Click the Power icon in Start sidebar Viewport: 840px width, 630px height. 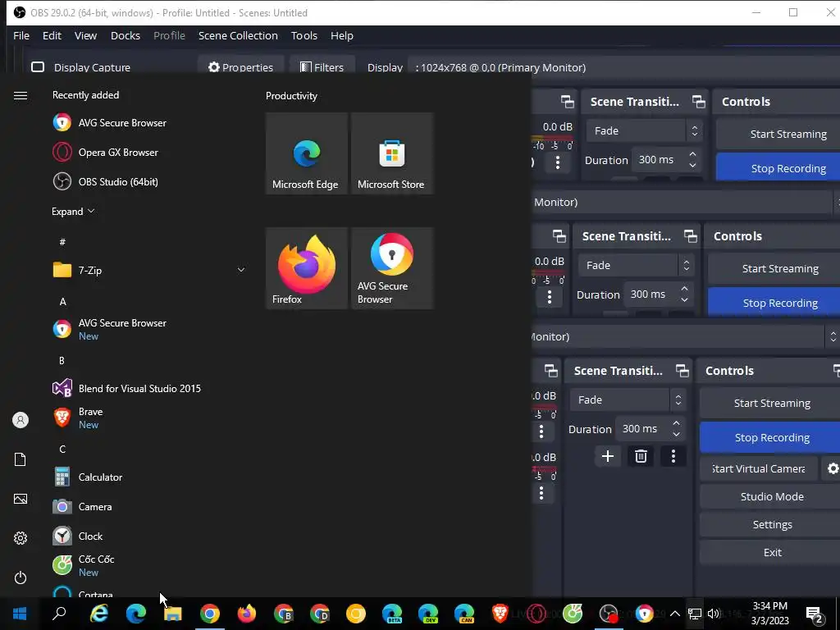click(21, 577)
